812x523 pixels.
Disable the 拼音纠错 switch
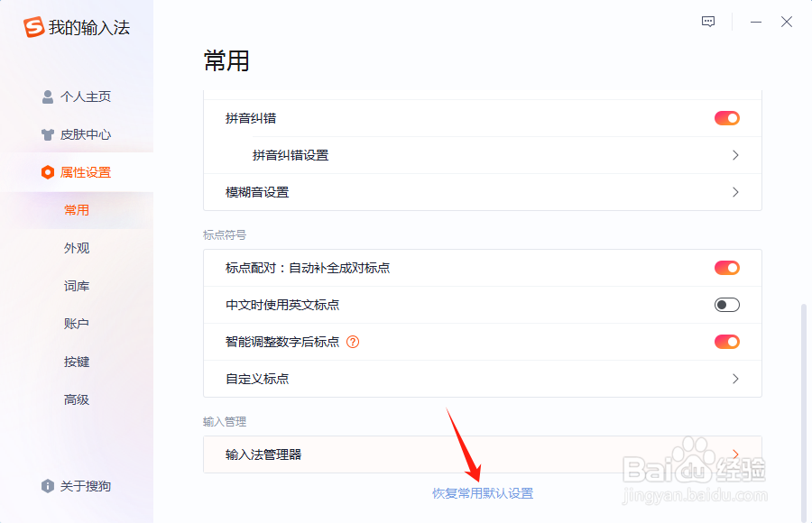point(725,117)
